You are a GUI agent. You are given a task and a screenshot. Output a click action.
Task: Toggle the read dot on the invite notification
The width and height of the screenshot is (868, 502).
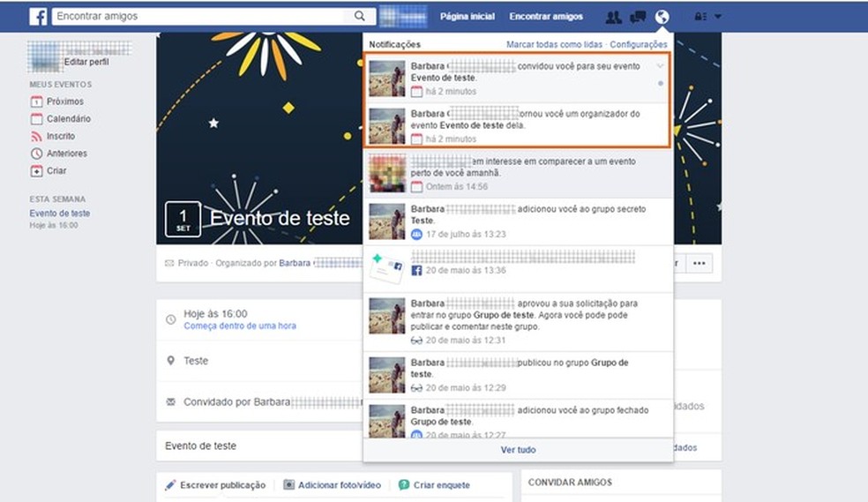click(x=661, y=84)
